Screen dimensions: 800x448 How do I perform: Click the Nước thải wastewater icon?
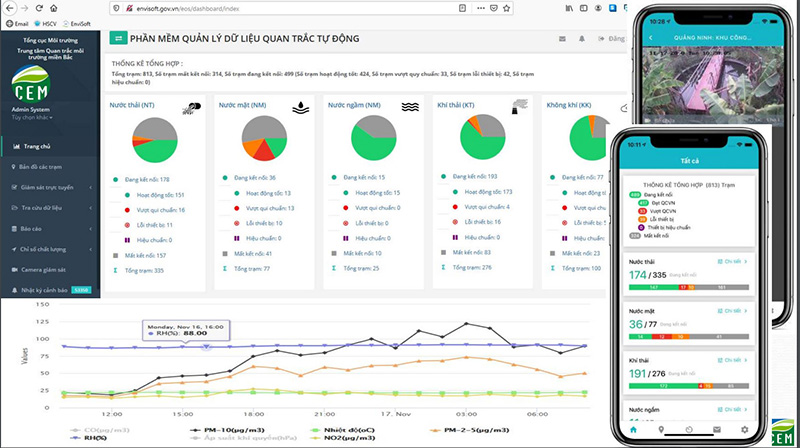coord(191,106)
